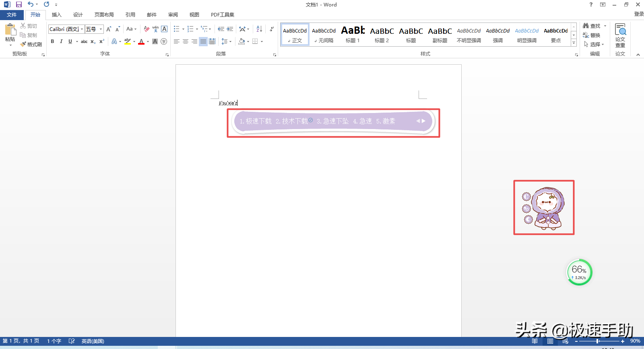Center-align the paragraph text
This screenshot has height=349, width=644.
coord(186,41)
